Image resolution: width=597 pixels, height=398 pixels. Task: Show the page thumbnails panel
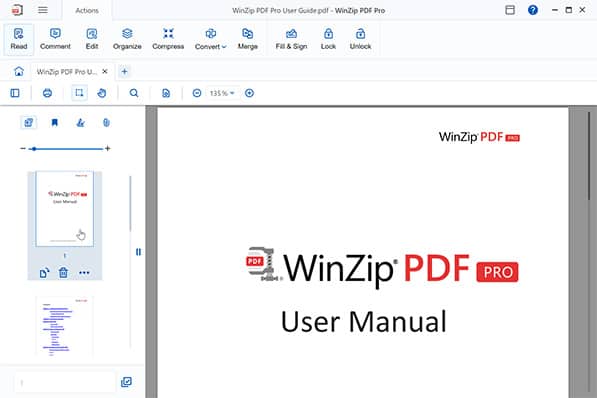pyautogui.click(x=29, y=123)
